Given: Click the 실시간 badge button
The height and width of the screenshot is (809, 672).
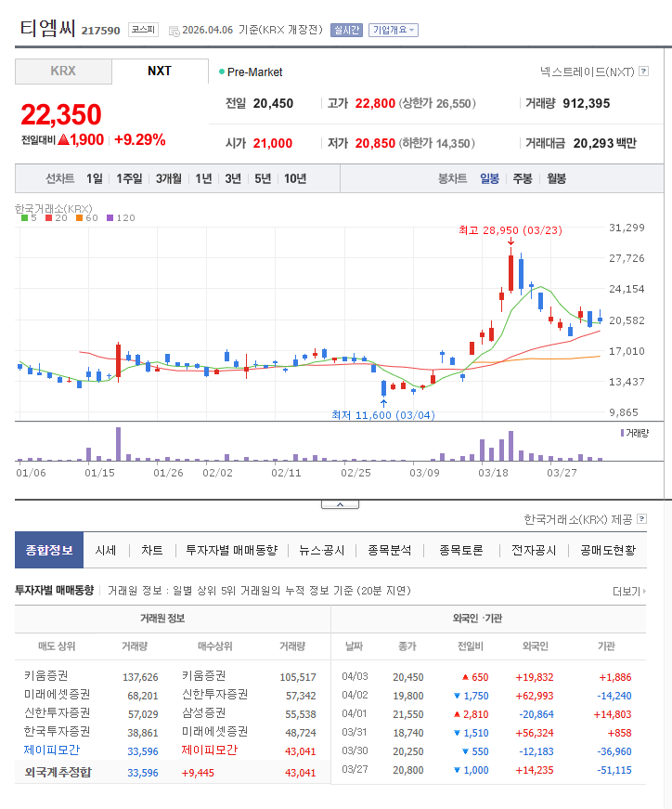Looking at the screenshot, I should [346, 31].
